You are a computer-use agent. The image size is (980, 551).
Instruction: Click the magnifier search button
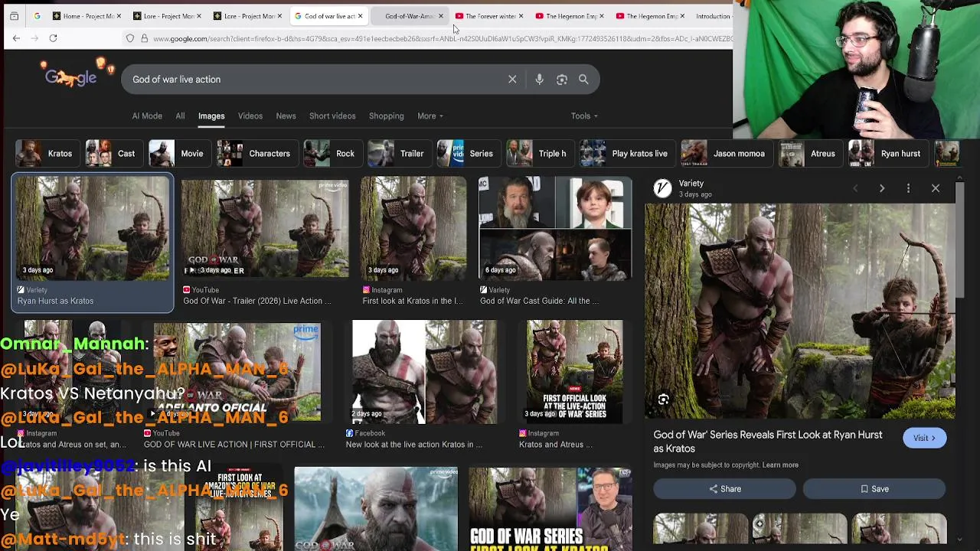(583, 80)
